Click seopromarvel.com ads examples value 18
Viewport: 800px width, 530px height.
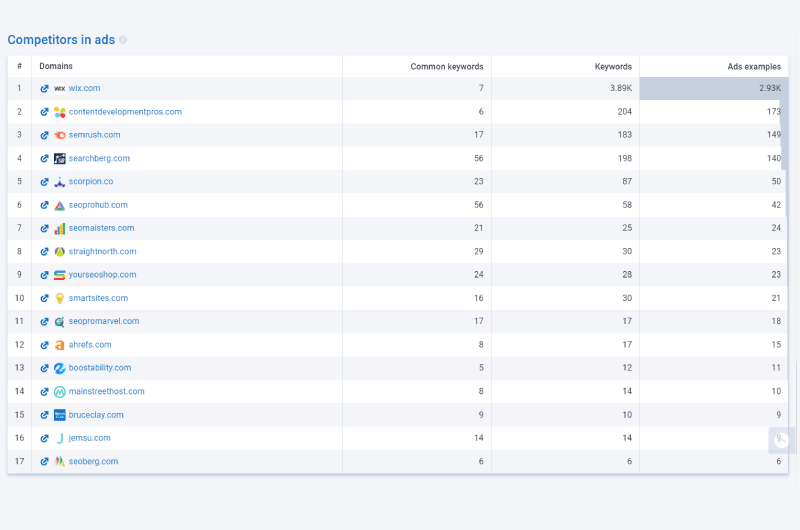(776, 321)
